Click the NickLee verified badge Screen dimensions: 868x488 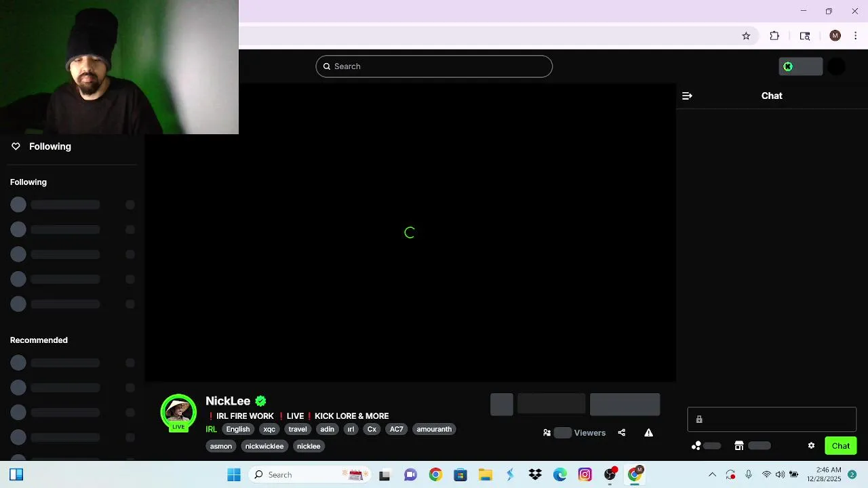tap(260, 401)
